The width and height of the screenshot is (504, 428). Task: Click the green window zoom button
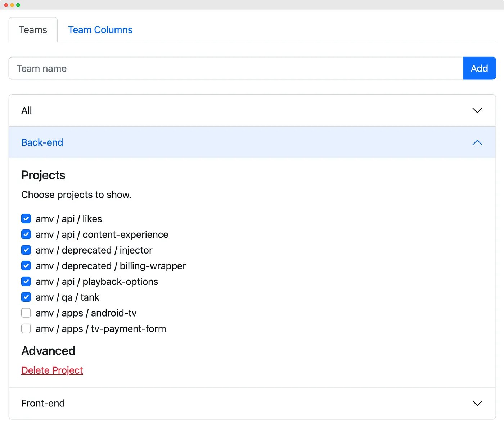click(x=18, y=5)
